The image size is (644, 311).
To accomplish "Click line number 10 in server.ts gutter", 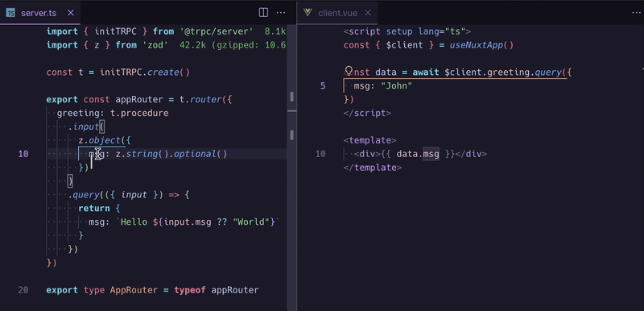I will (23, 154).
